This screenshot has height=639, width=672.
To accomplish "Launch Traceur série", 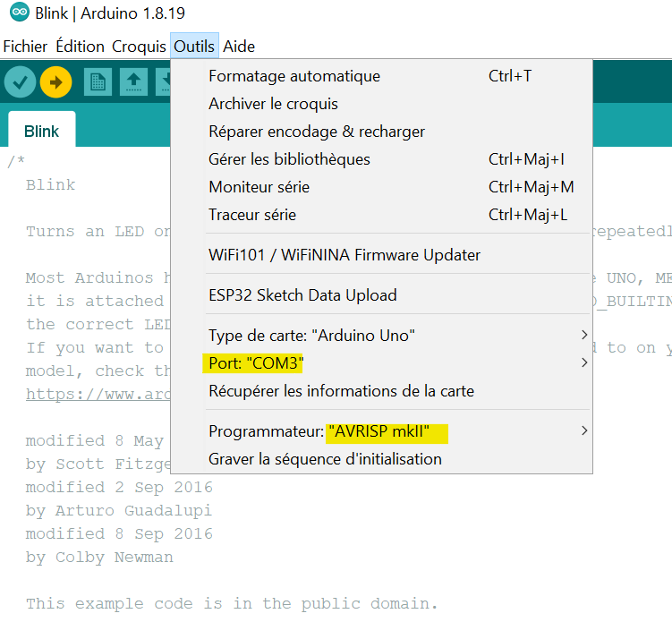I will click(x=381, y=215).
